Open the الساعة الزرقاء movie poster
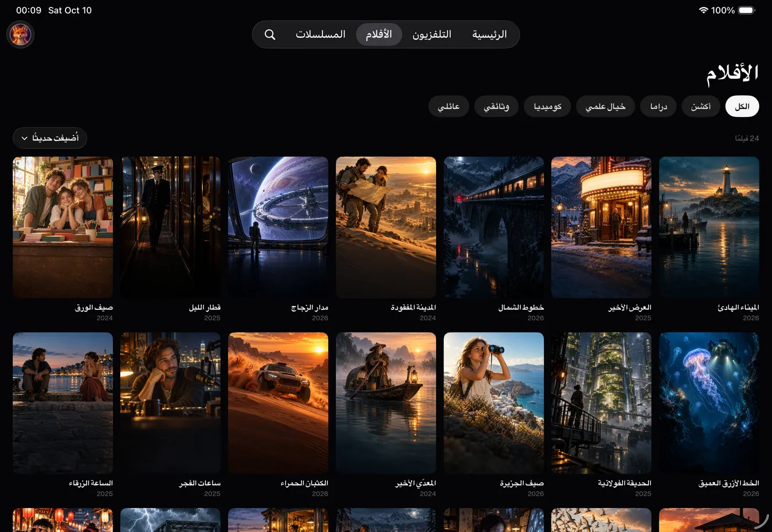Image resolution: width=772 pixels, height=532 pixels. [63, 403]
